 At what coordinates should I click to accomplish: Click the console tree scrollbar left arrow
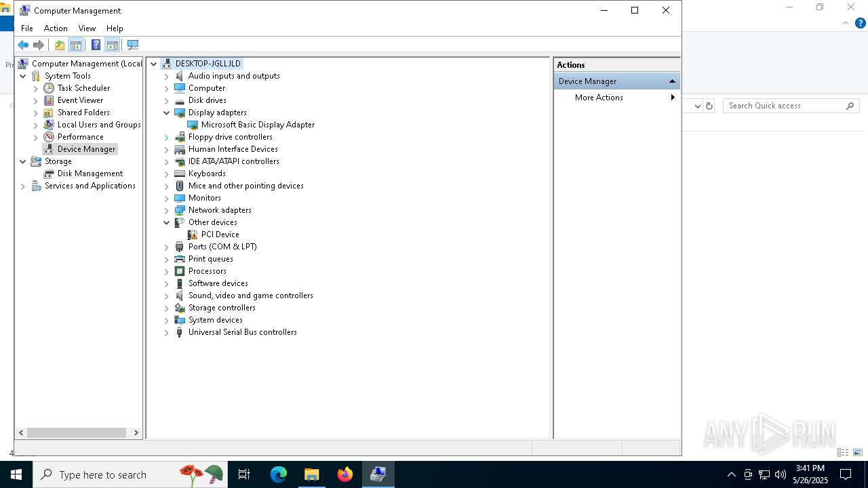(21, 432)
